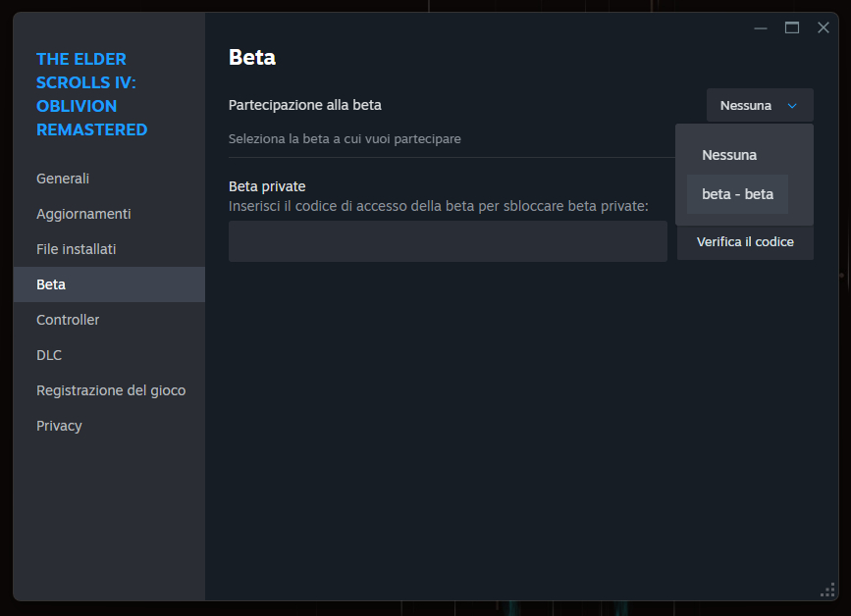The height and width of the screenshot is (616, 851).
Task: Select the 'beta - beta' option
Action: pyautogui.click(x=737, y=194)
